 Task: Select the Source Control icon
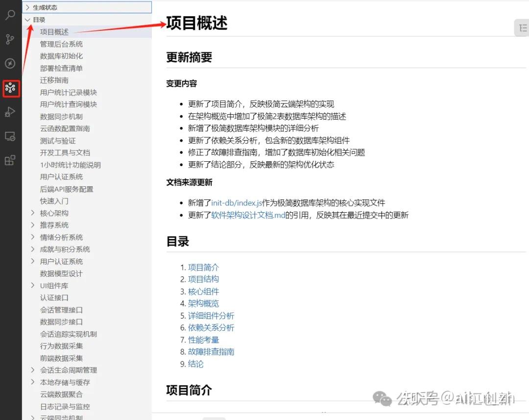(x=10, y=39)
